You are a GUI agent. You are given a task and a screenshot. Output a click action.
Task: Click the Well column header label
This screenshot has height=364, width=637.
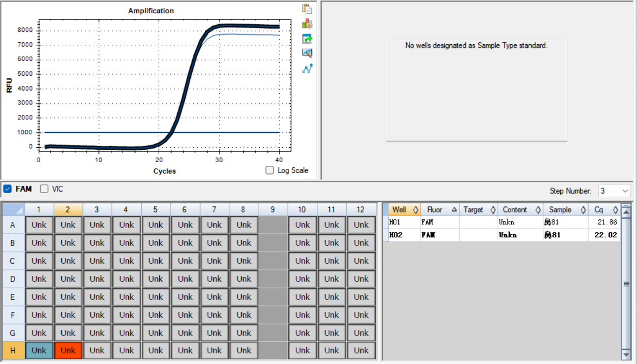(399, 210)
